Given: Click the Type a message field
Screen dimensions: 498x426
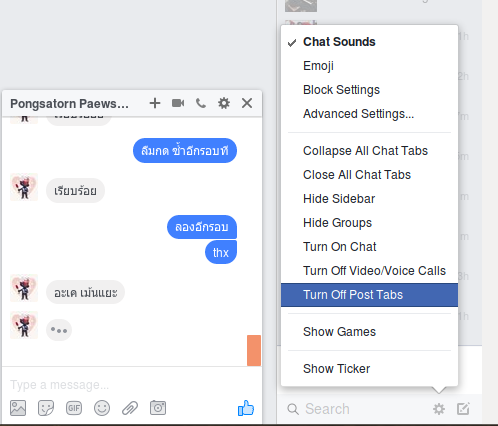Looking at the screenshot, I should pyautogui.click(x=132, y=385).
